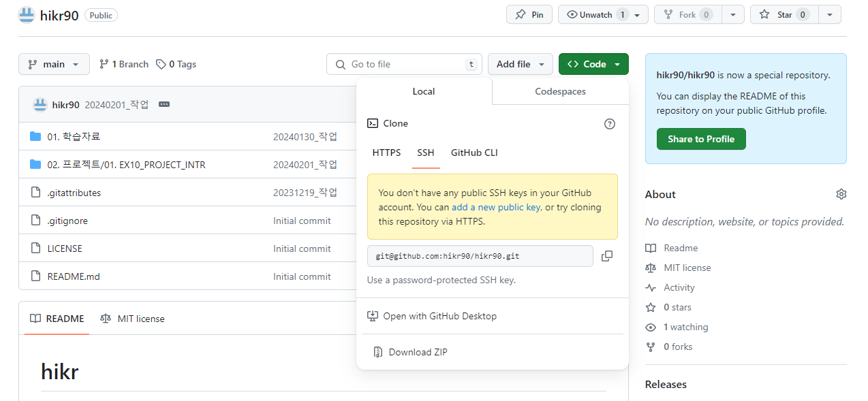This screenshot has height=401, width=868.
Task: Open the Releases heading link
Action: point(666,384)
